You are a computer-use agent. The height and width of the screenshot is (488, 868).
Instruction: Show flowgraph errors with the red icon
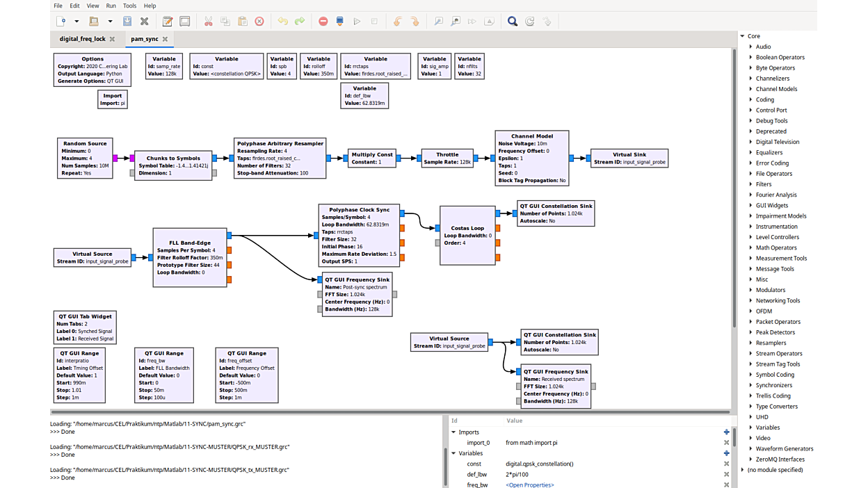click(x=323, y=22)
